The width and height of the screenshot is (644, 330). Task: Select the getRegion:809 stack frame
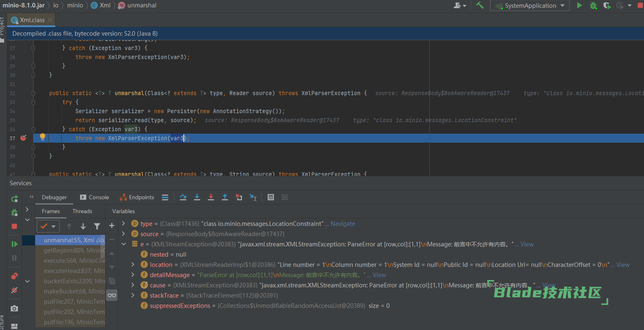(x=70, y=250)
